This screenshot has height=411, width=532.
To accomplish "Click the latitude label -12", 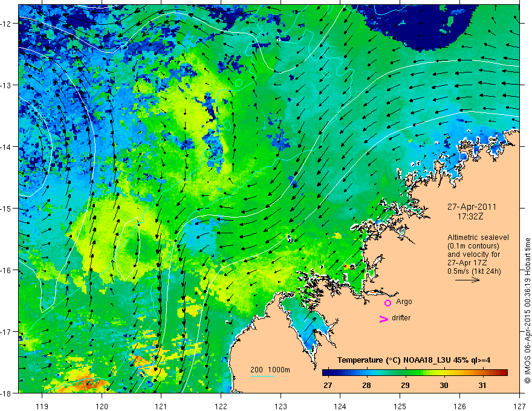I will pos(5,24).
